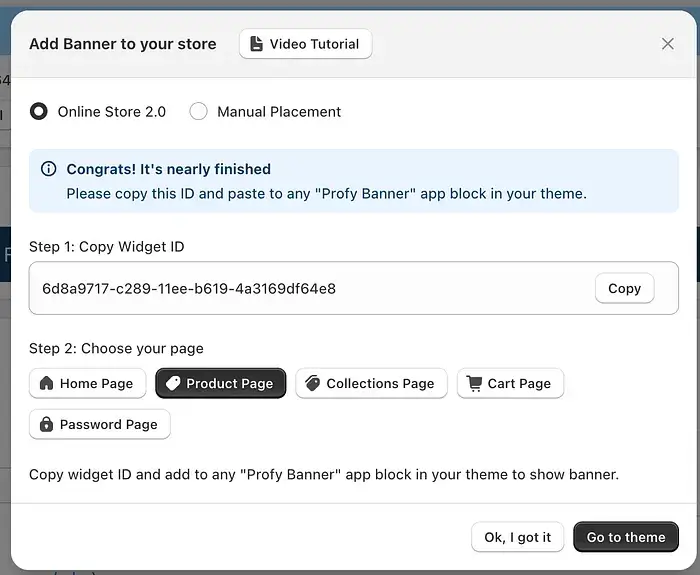Click the "Please copy this ID and paste" text

coord(326,194)
